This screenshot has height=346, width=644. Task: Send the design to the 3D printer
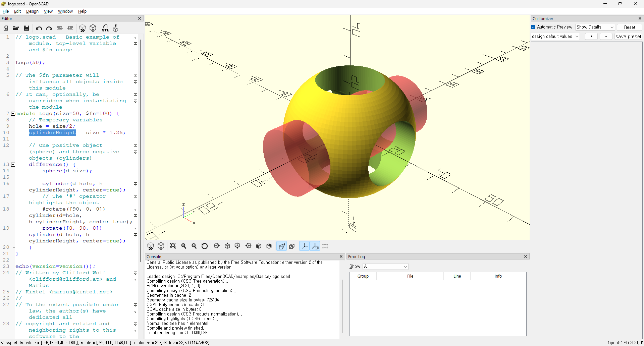pos(116,28)
